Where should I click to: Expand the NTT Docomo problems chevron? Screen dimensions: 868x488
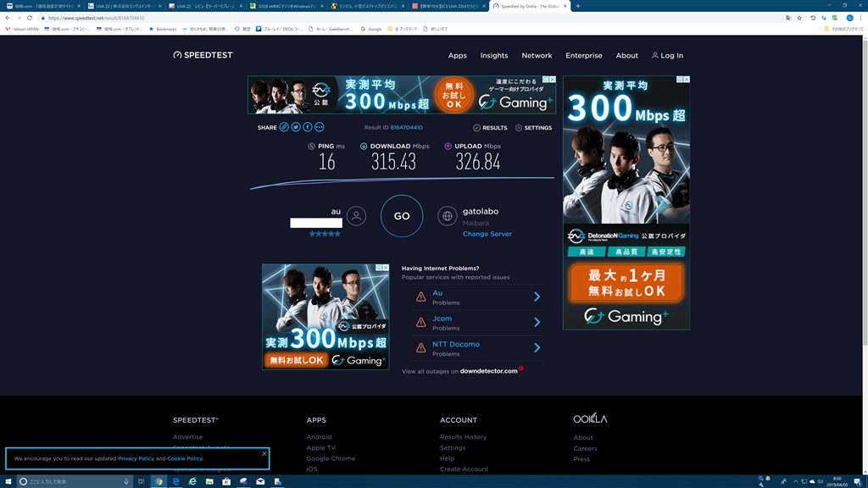coord(537,347)
